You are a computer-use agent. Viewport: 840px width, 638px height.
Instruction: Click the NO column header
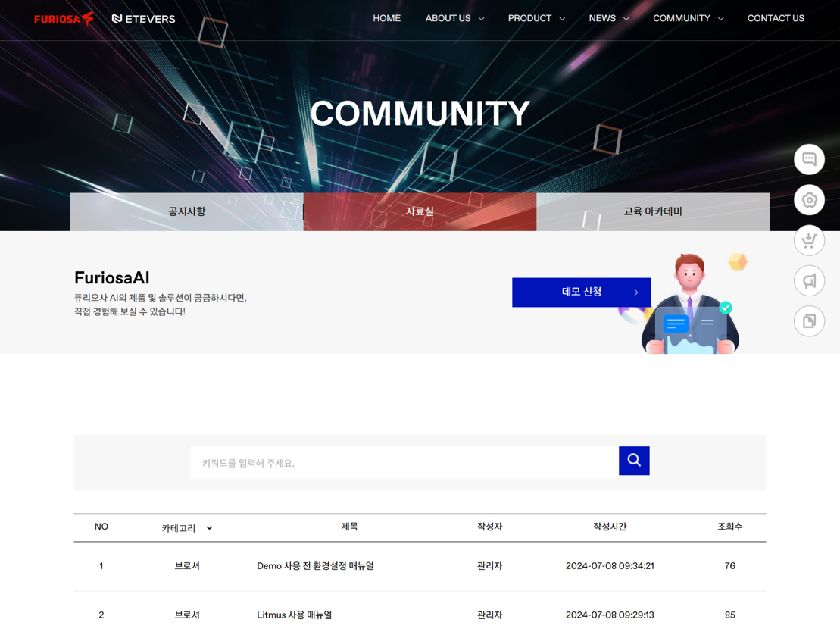101,527
